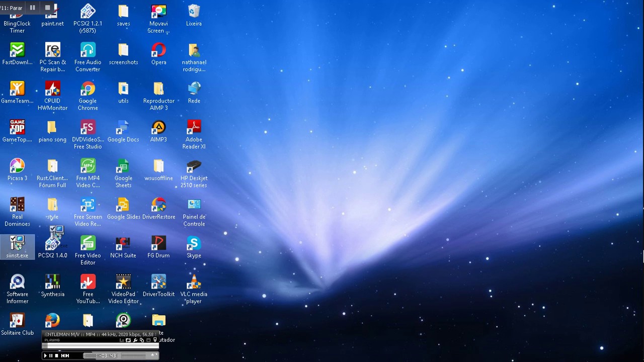
Task: Open the Lixeira recycle bin
Action: [194, 16]
